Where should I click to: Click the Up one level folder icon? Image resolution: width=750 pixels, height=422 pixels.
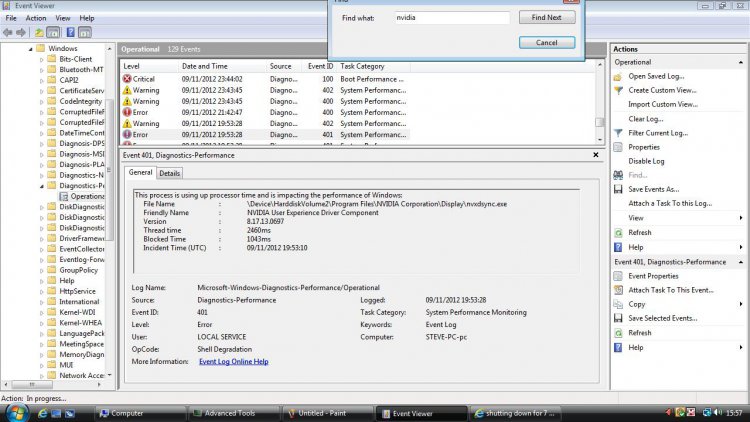(39, 33)
